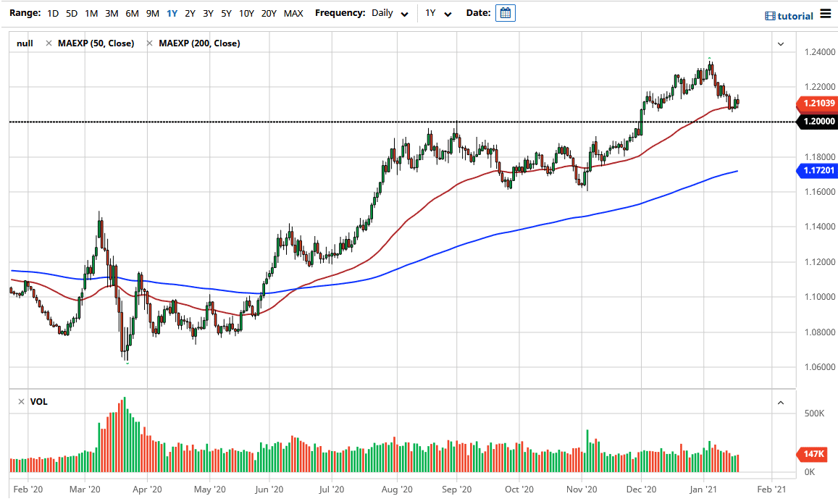The image size is (838, 504).
Task: Select the 3M range tab
Action: click(x=111, y=12)
